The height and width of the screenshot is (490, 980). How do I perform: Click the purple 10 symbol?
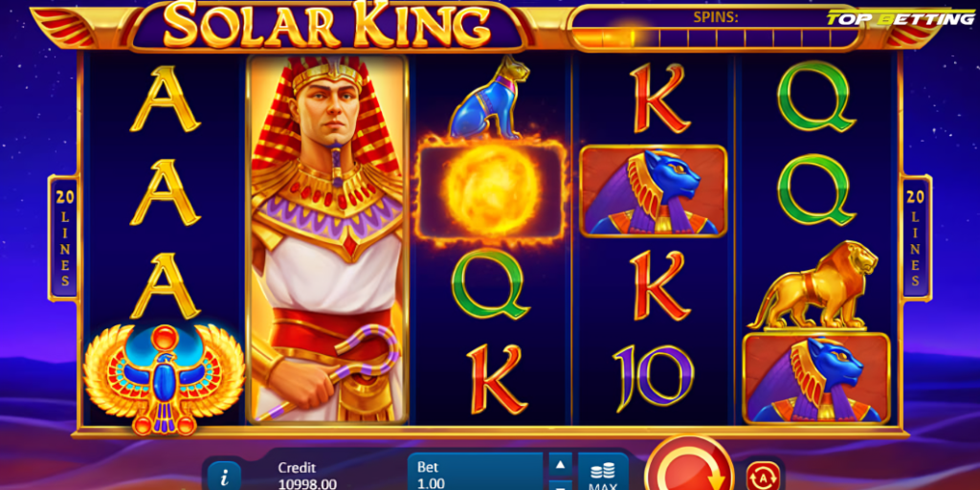(x=653, y=379)
